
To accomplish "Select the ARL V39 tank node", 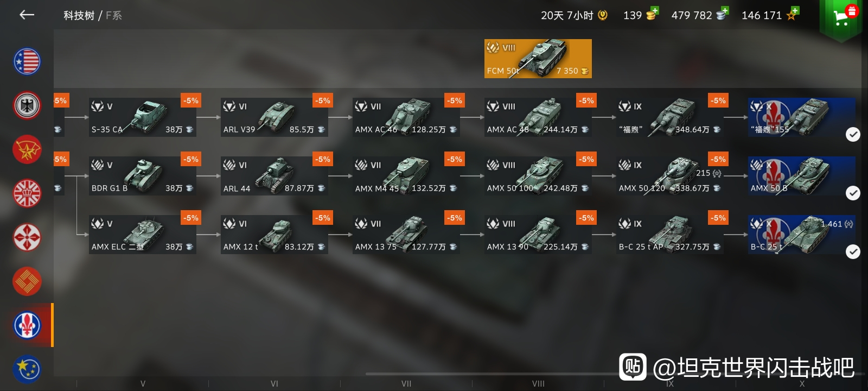I will [274, 117].
